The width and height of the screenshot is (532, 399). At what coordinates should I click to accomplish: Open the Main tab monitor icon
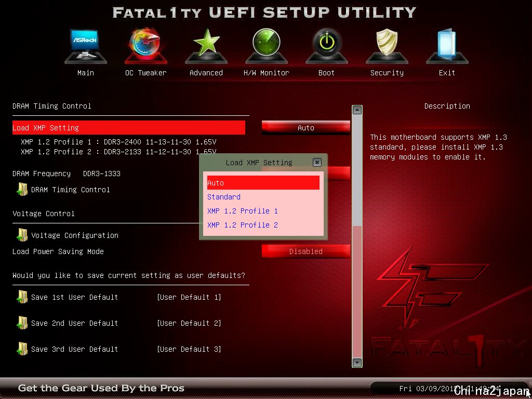pos(86,46)
